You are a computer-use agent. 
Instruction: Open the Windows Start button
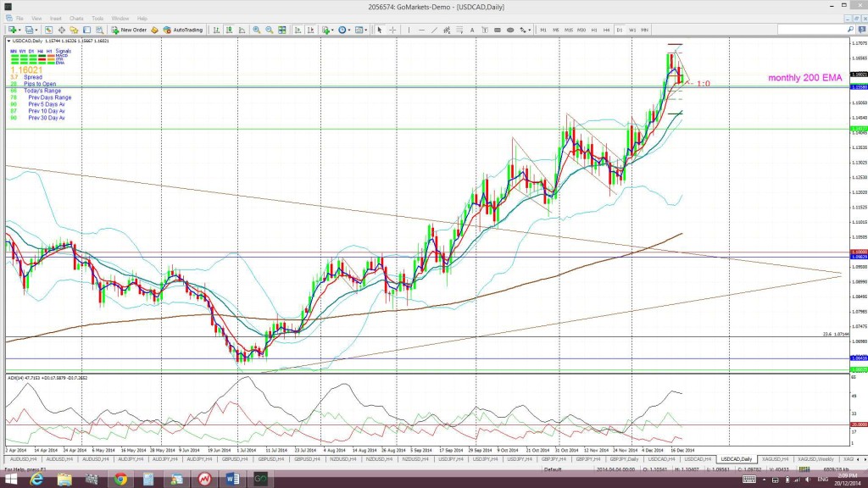coord(10,480)
